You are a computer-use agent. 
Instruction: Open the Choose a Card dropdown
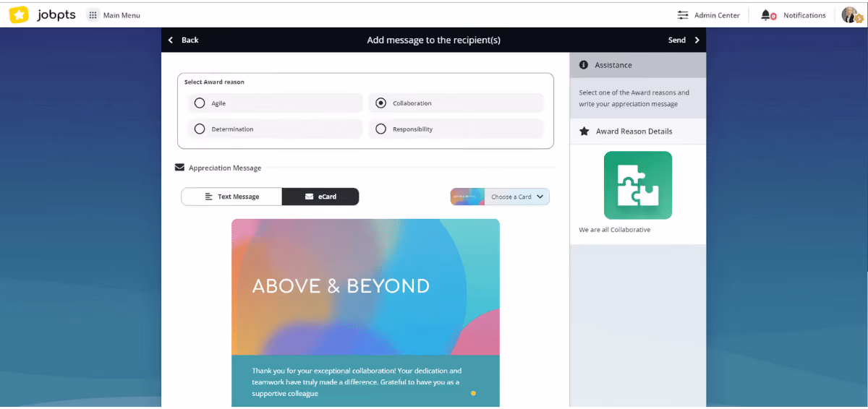(517, 197)
